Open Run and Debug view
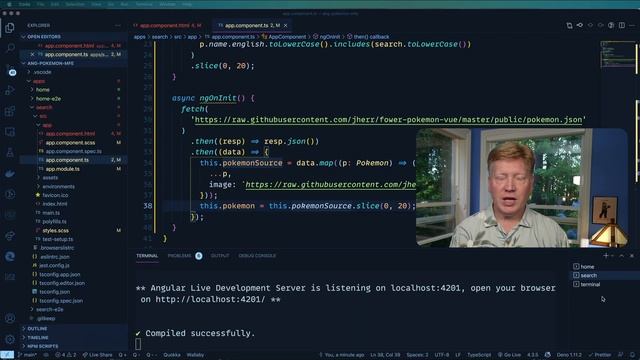The image size is (640, 360). click(10, 90)
